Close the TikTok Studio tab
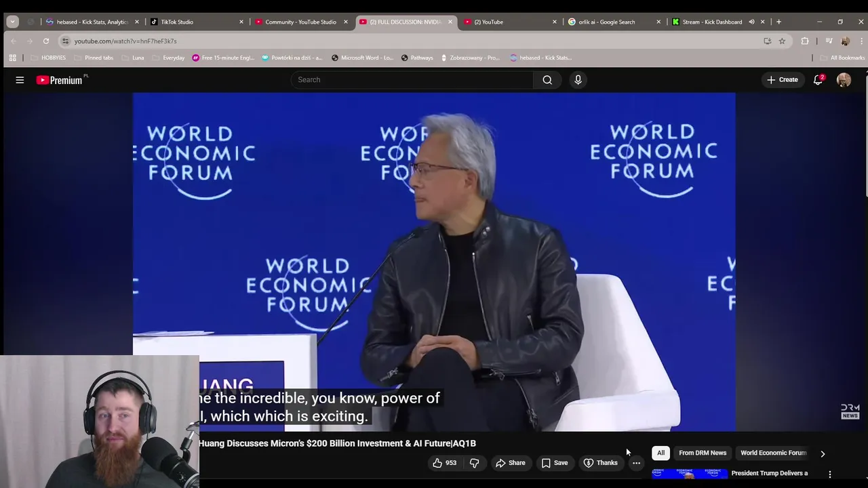The height and width of the screenshot is (488, 868). coord(241,22)
